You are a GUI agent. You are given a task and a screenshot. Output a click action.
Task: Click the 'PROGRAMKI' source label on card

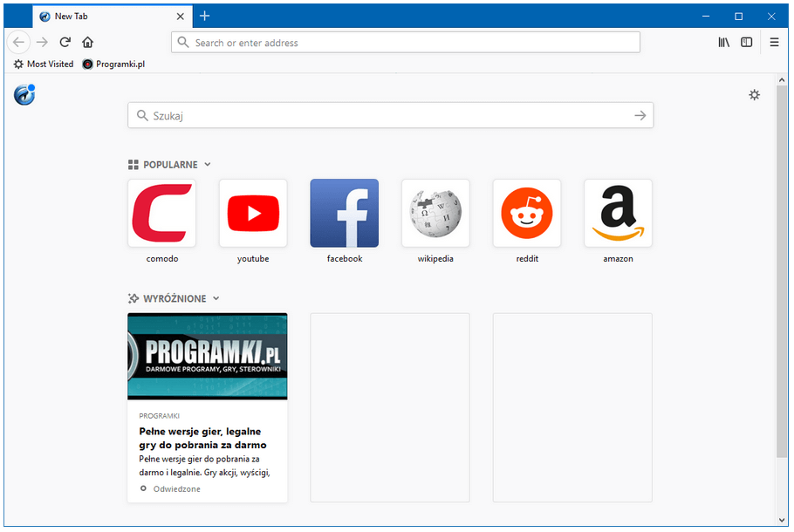(160, 416)
